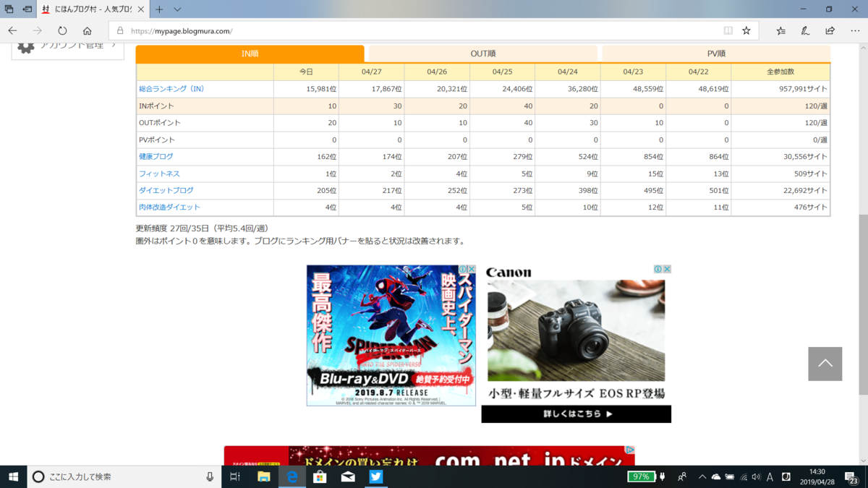The height and width of the screenshot is (488, 868).
Task: Open the People icon in taskbar
Action: coord(682,476)
